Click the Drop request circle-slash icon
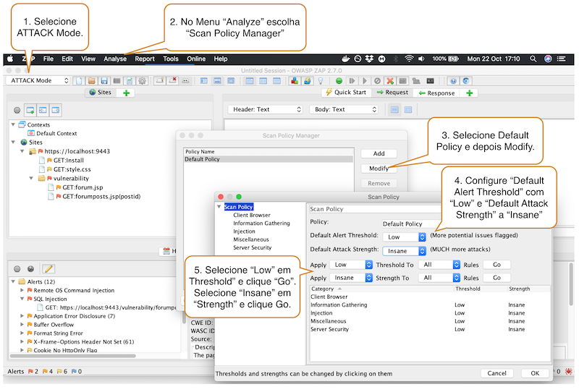This screenshot has height=392, width=579. pos(377,81)
